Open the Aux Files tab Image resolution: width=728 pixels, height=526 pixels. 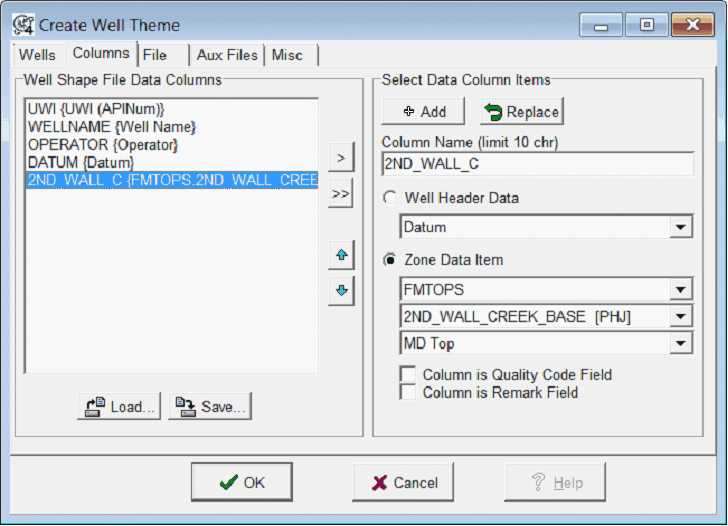click(x=227, y=55)
